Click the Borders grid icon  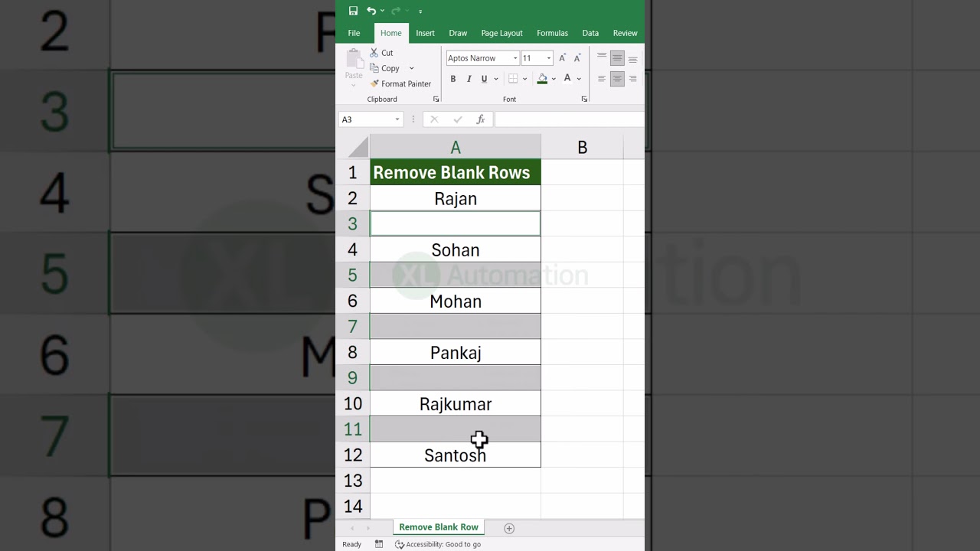[513, 79]
